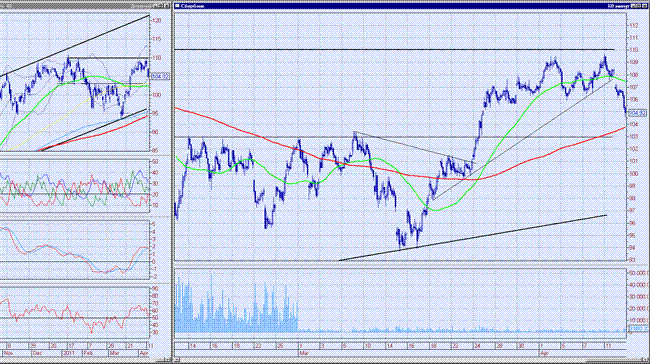Click the Apr label on the right chart time axis
Viewport: 650px width, 364px height.
coord(544,354)
